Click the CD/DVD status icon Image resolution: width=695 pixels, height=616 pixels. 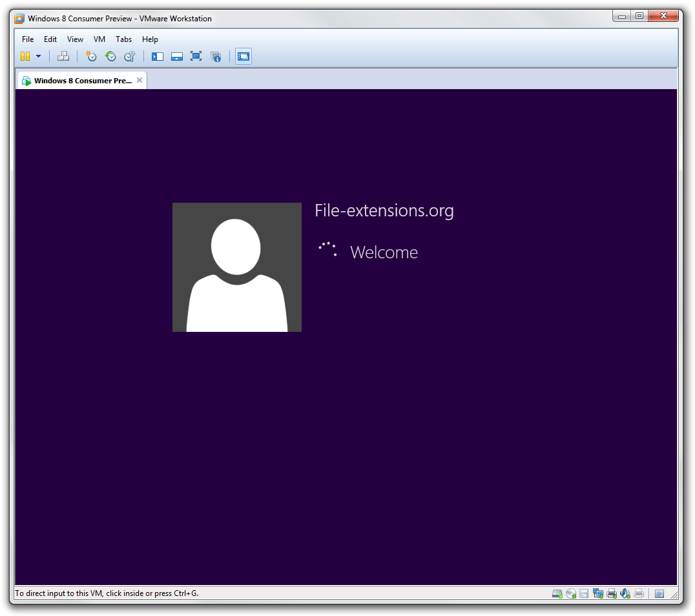tap(570, 593)
